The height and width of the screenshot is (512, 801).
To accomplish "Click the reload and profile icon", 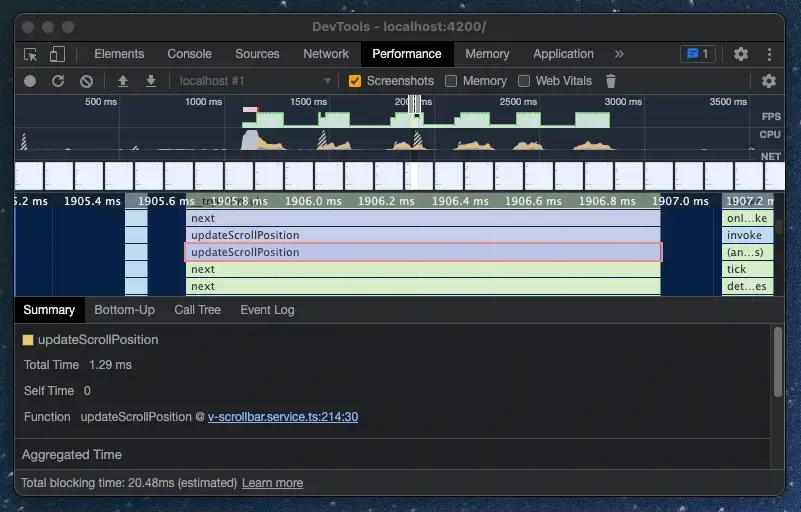I will pos(58,81).
